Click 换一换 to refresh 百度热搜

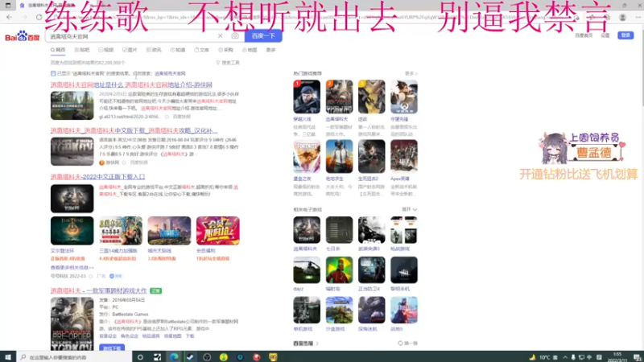[408, 343]
